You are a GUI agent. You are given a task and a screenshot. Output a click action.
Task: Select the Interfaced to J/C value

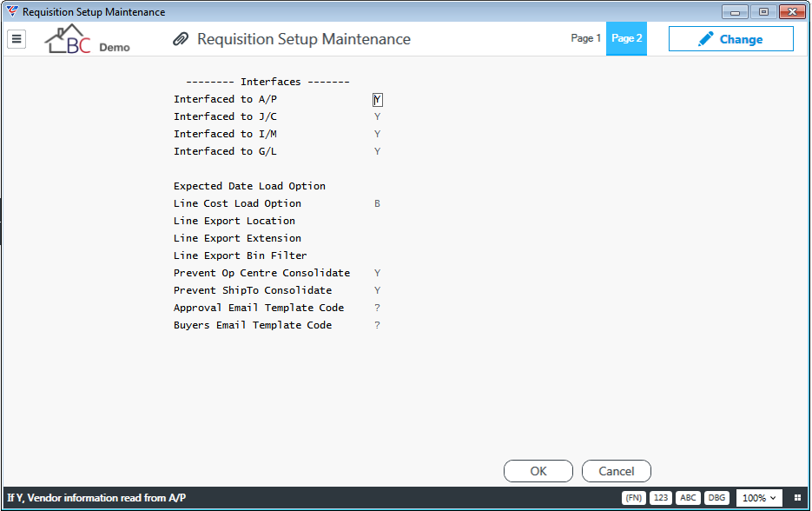(378, 116)
